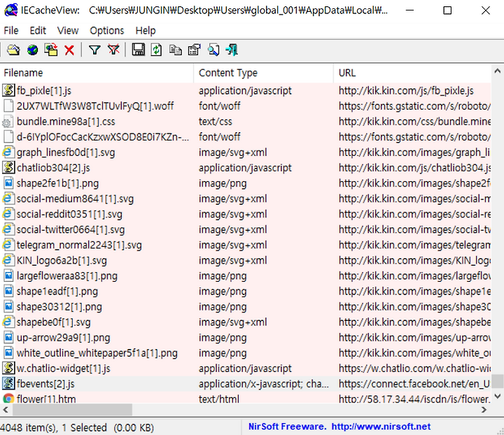Copy selected items toolbar icon
504x435 pixels.
tap(176, 50)
